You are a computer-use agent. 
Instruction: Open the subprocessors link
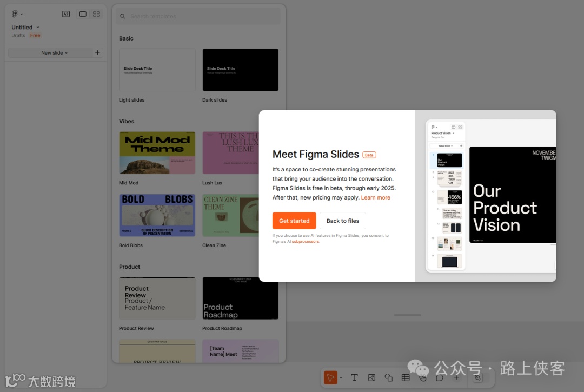[306, 241]
